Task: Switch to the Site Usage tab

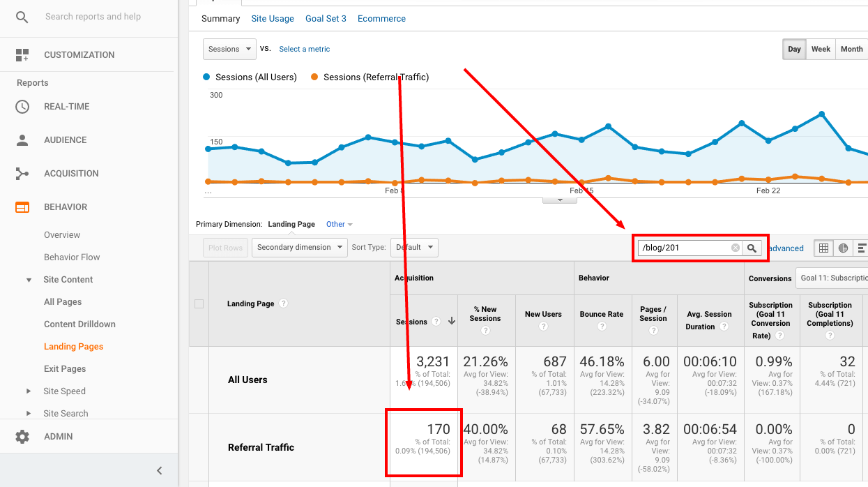Action: click(x=273, y=18)
